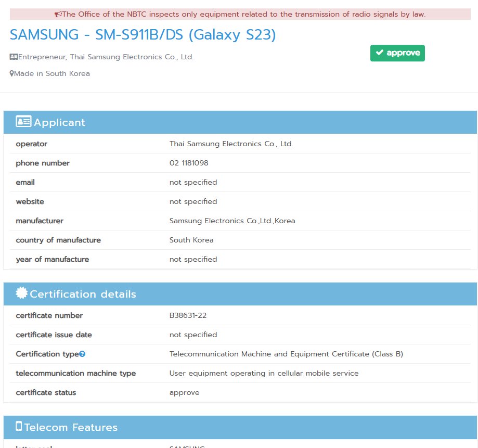Image resolution: width=478 pixels, height=448 pixels.
Task: Open the Certification type help icon
Action: coord(82,354)
